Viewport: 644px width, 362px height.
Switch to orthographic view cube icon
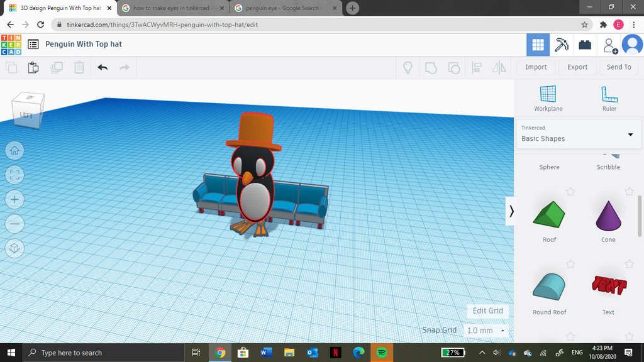pyautogui.click(x=14, y=248)
